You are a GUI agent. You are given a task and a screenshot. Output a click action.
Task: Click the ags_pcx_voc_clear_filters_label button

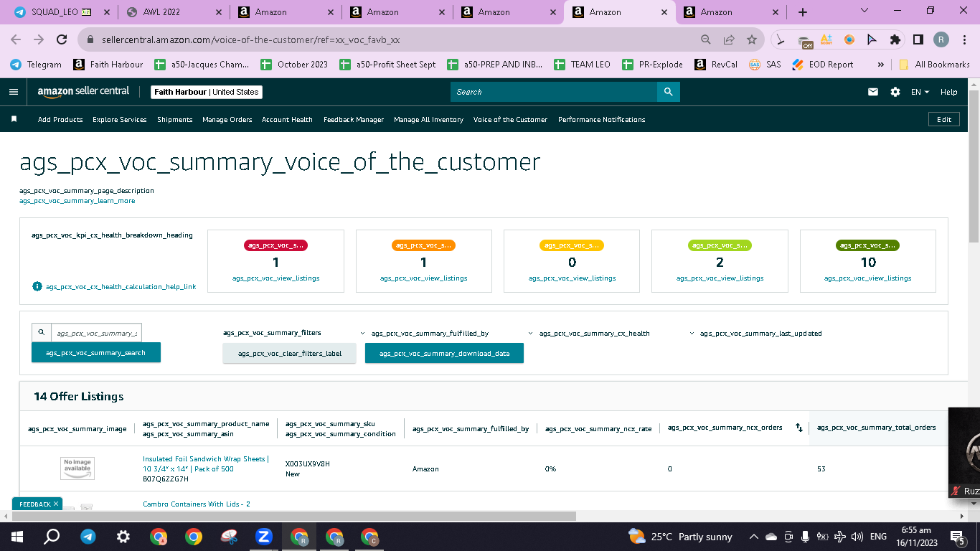click(x=290, y=353)
